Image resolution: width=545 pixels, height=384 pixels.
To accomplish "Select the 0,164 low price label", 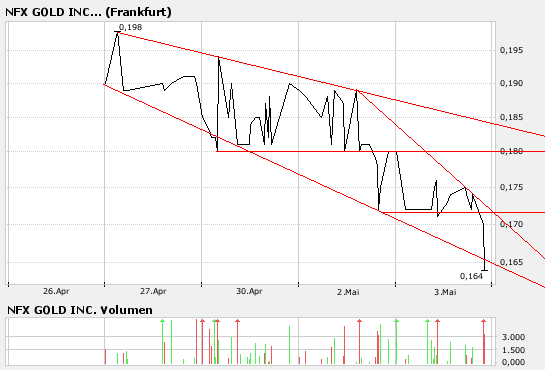I will click(471, 276).
